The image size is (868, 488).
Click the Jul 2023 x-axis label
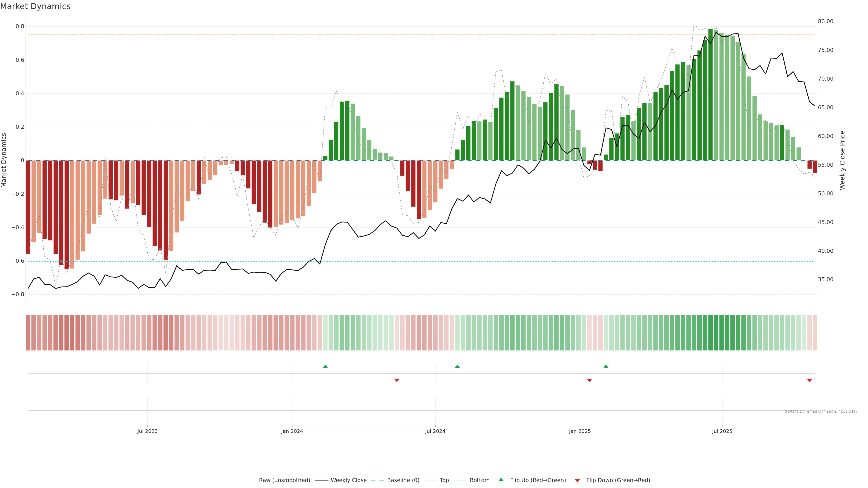tap(147, 431)
